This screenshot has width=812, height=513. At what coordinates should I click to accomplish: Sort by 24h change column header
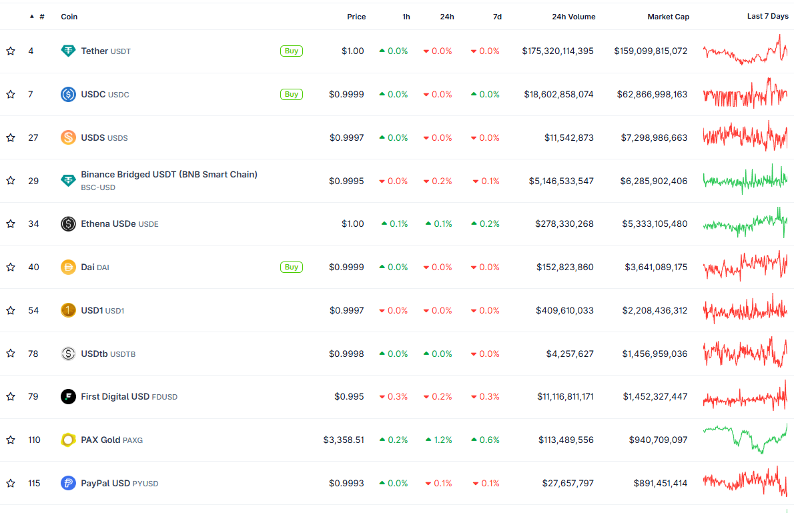(447, 17)
